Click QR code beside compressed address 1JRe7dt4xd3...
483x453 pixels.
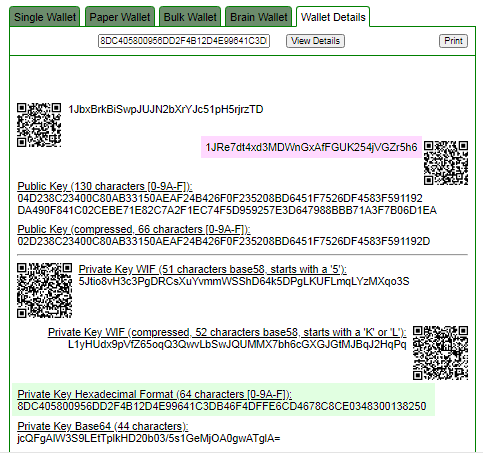tap(446, 163)
